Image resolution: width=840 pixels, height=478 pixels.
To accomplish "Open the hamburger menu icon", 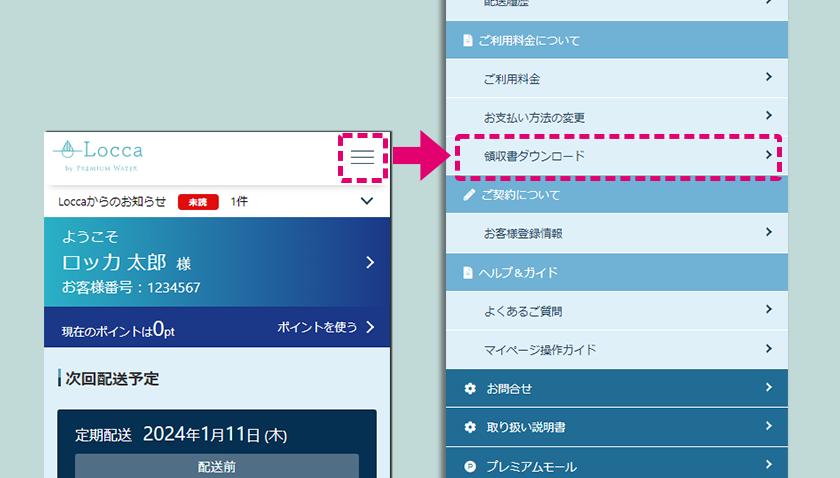I will (x=362, y=157).
